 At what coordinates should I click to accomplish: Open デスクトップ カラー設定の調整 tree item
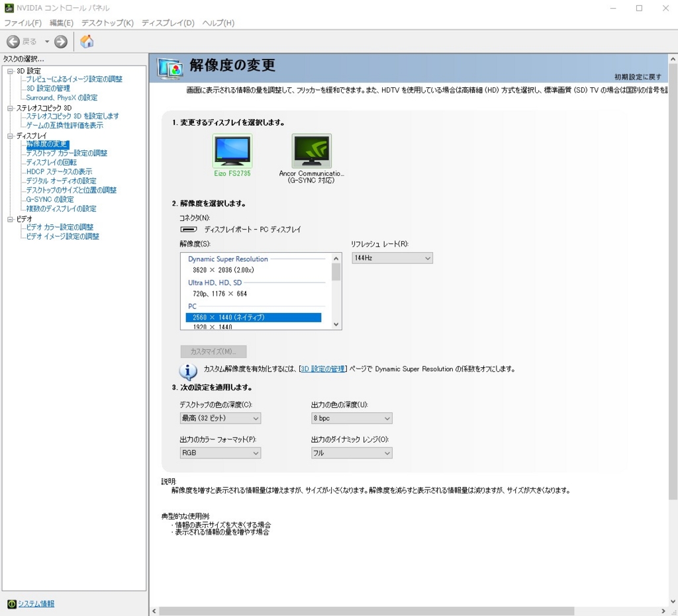pyautogui.click(x=67, y=153)
